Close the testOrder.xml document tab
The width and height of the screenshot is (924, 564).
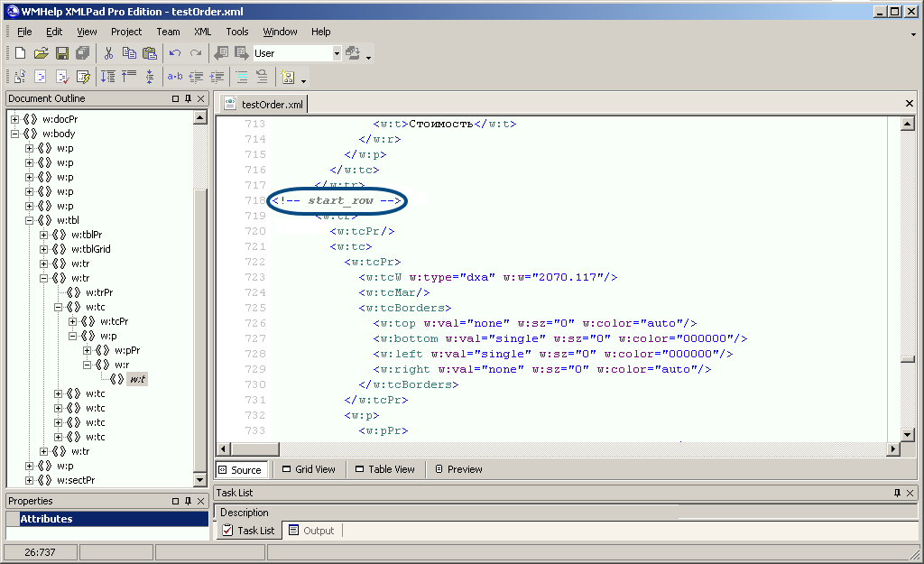[x=910, y=104]
